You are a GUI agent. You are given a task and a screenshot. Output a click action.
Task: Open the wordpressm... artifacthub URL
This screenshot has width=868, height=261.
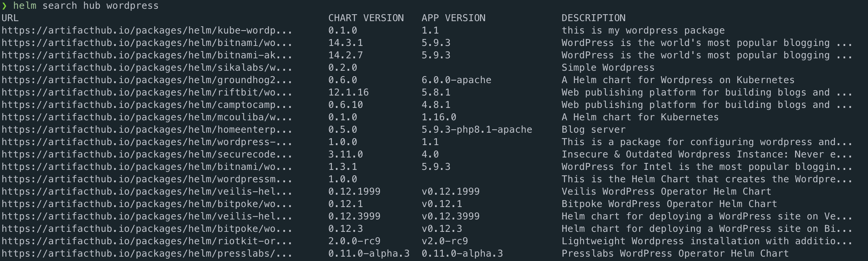(147, 179)
